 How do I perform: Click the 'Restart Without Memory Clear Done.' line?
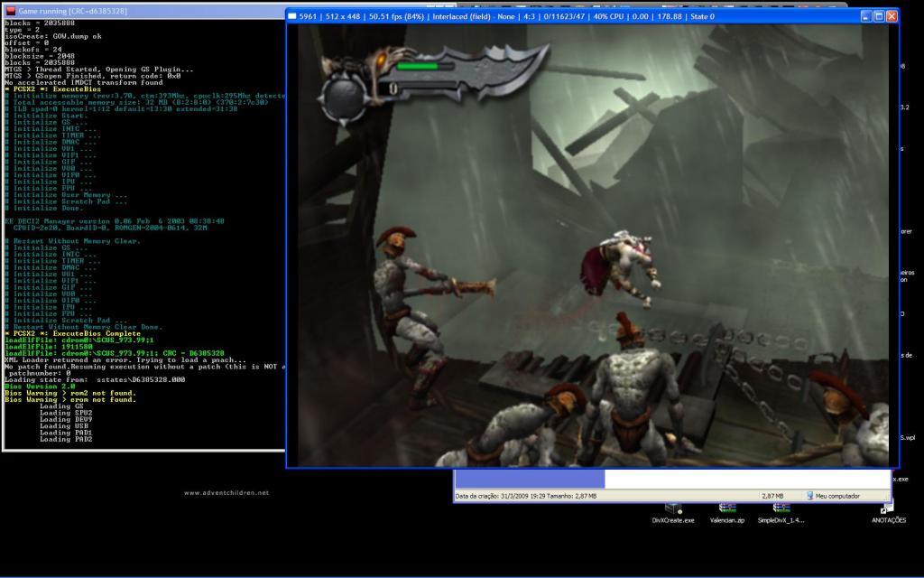pos(84,327)
